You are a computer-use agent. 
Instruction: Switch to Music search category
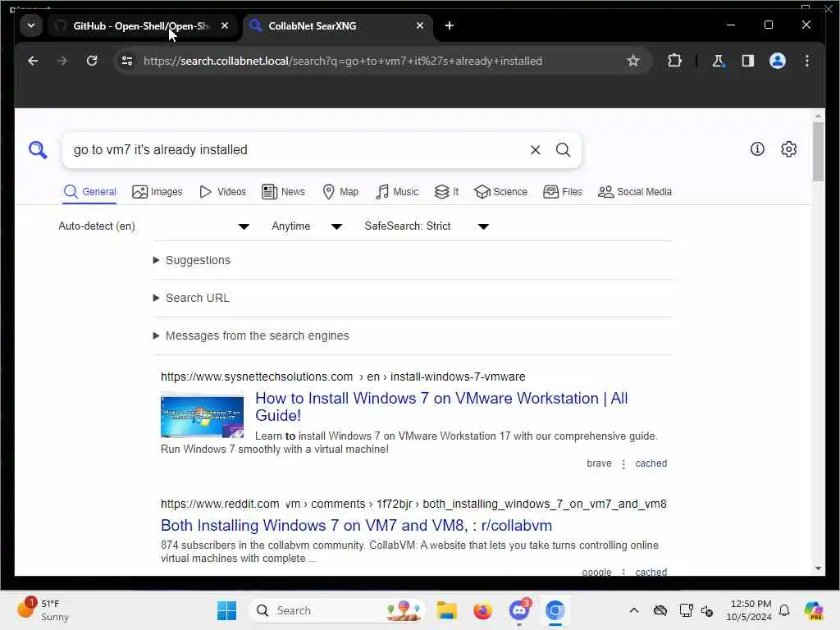point(397,192)
